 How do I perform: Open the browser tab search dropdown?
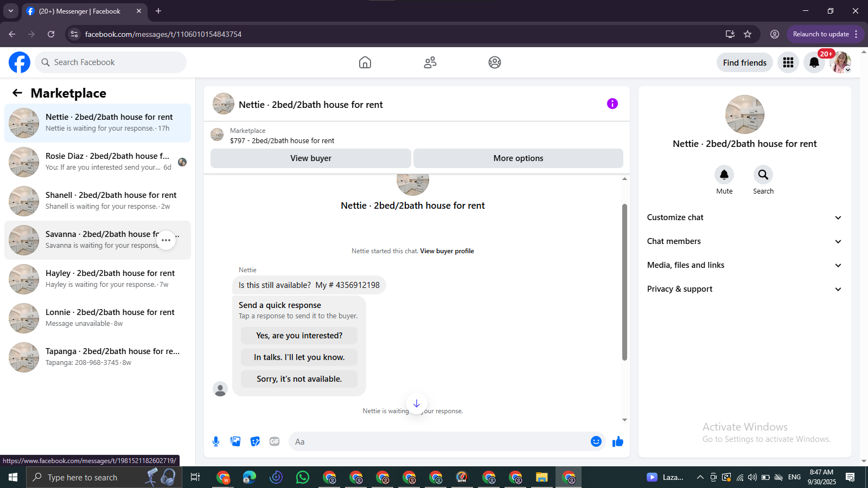(10, 11)
